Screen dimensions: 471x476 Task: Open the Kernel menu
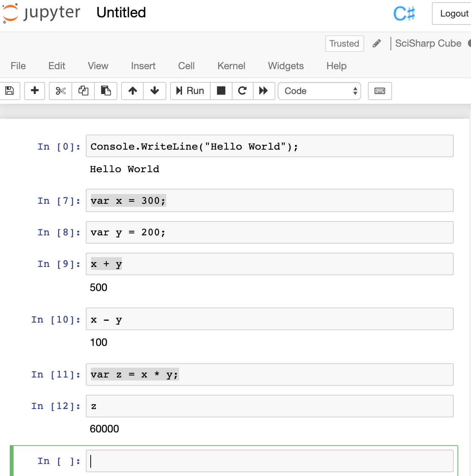(x=231, y=66)
